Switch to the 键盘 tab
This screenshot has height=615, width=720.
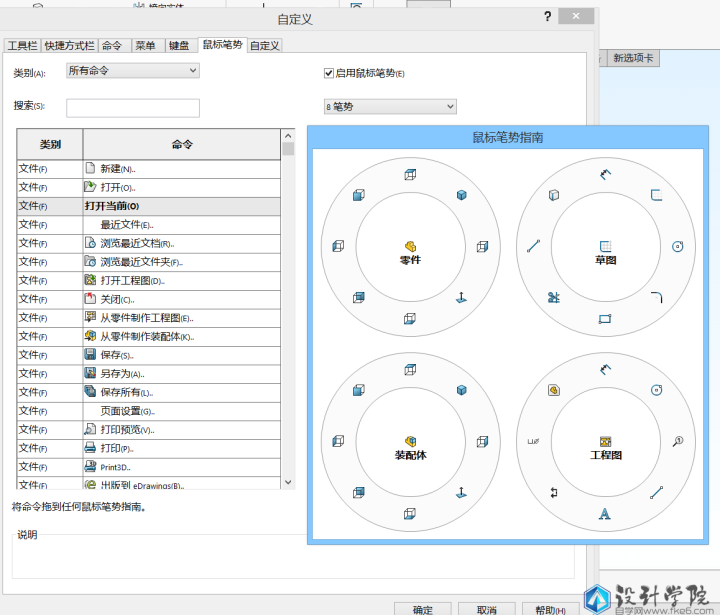click(179, 45)
